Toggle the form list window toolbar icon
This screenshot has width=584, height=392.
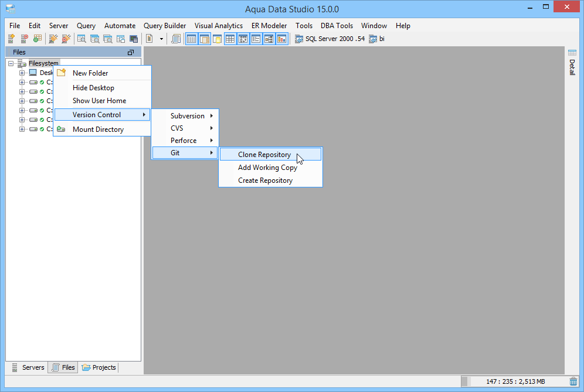click(256, 39)
